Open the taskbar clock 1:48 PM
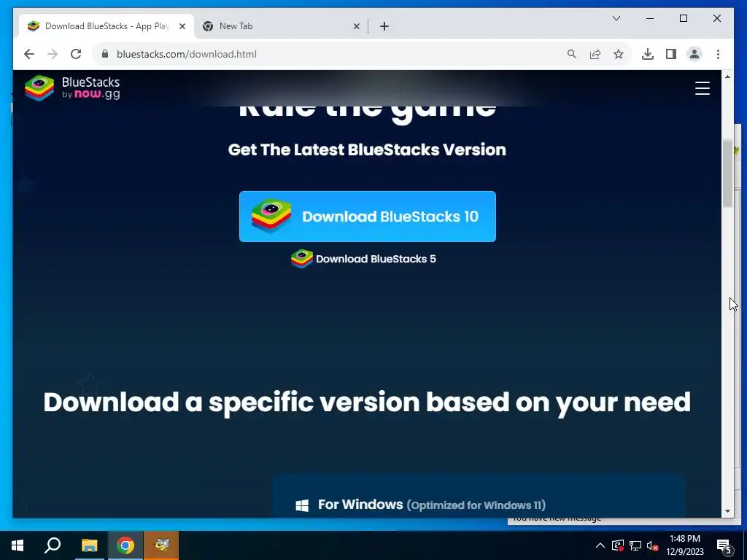The image size is (747, 560). (x=684, y=545)
